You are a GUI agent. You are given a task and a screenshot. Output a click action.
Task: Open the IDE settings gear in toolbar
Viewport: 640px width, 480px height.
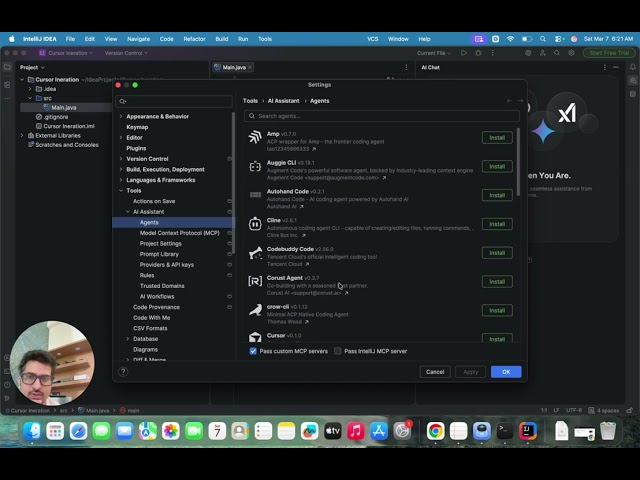(x=571, y=53)
